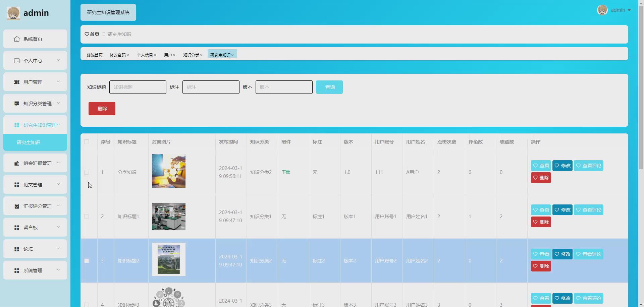
Task: Click 修改 for the 分享知识 row
Action: (562, 166)
